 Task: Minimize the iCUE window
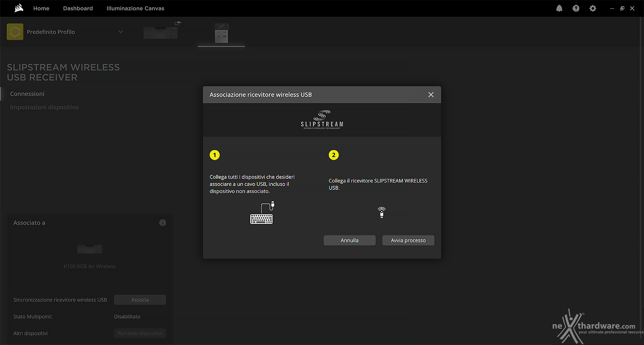pyautogui.click(x=612, y=8)
